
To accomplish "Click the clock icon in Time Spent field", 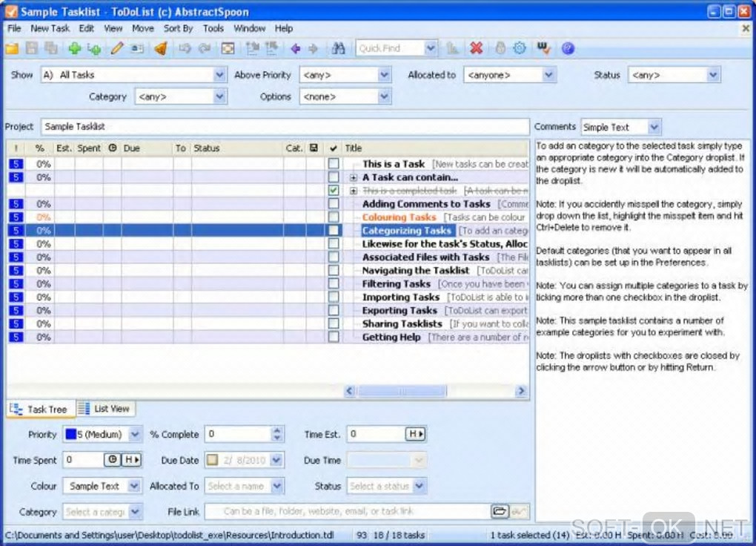I will click(x=112, y=460).
